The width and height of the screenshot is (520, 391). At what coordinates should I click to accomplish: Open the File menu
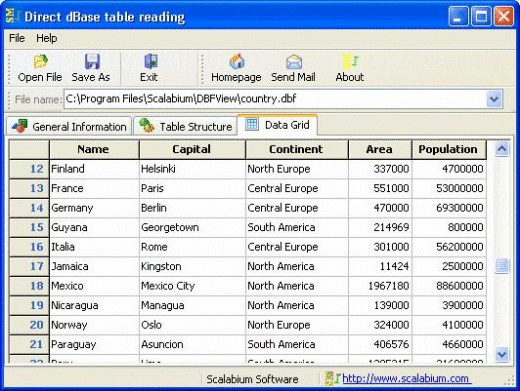[x=17, y=38]
